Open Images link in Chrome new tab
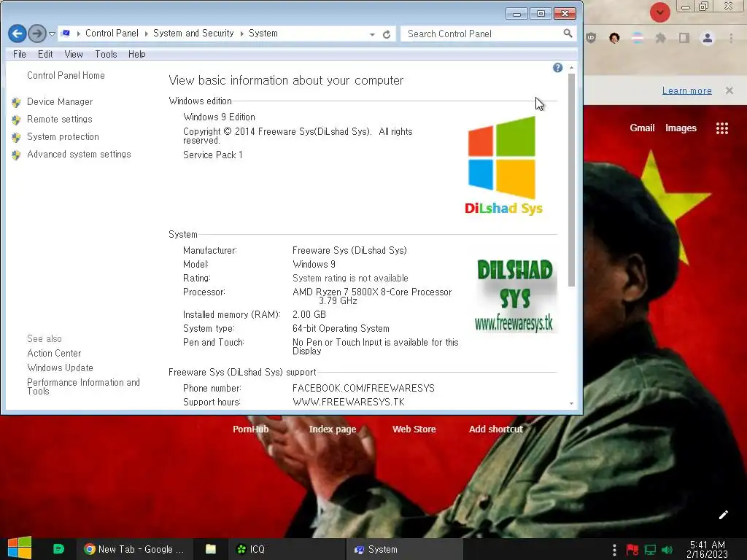The height and width of the screenshot is (560, 747). [681, 128]
